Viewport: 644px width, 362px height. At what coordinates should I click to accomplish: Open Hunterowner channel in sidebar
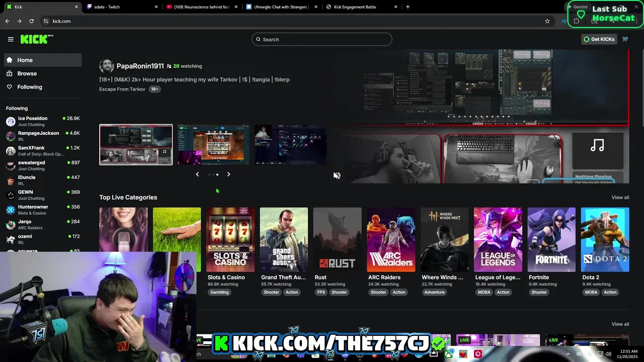tap(43, 210)
